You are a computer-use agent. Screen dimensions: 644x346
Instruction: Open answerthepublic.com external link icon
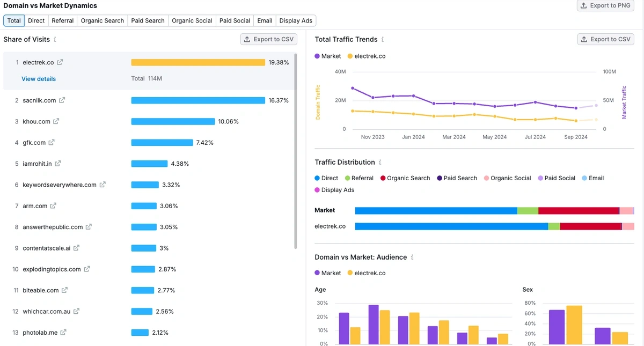pos(89,227)
